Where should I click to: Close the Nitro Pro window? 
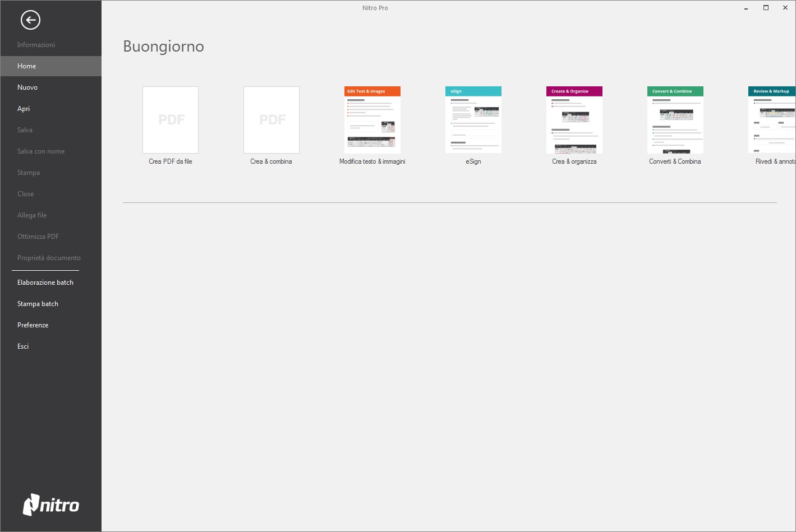tap(785, 8)
